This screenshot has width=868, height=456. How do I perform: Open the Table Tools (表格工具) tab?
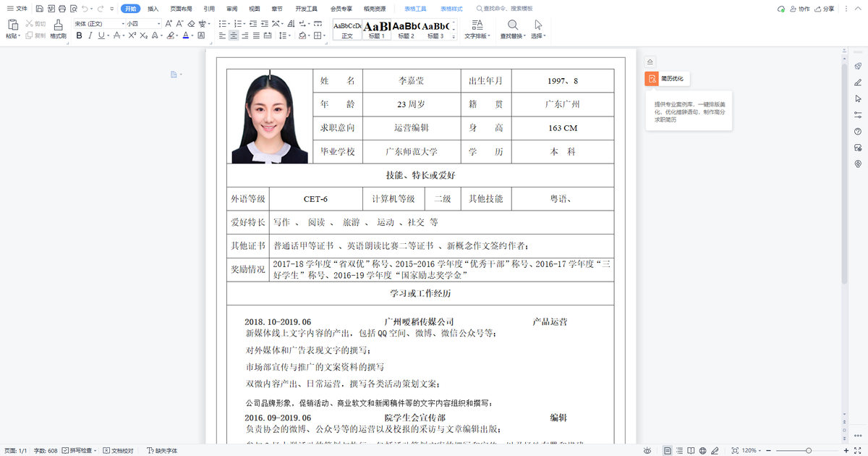click(415, 9)
